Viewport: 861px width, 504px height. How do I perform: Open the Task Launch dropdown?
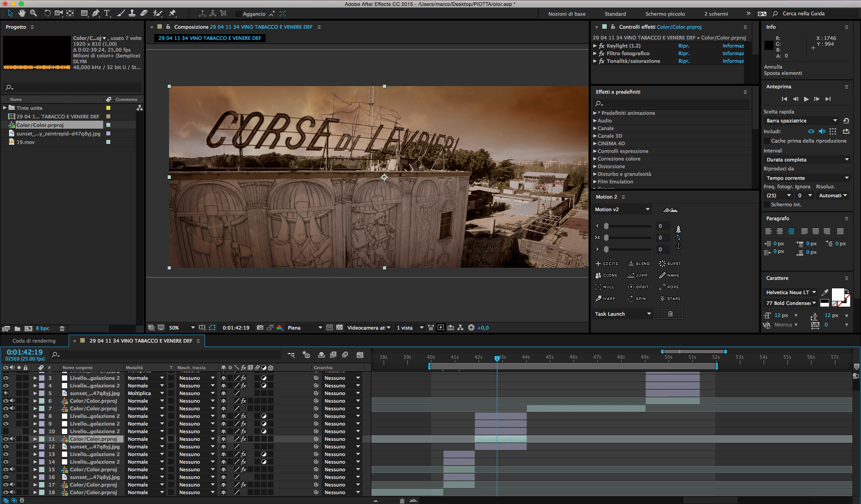623,314
